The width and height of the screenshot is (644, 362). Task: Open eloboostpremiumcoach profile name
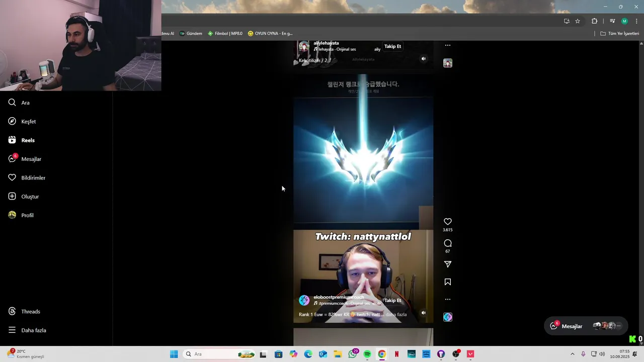(339, 297)
